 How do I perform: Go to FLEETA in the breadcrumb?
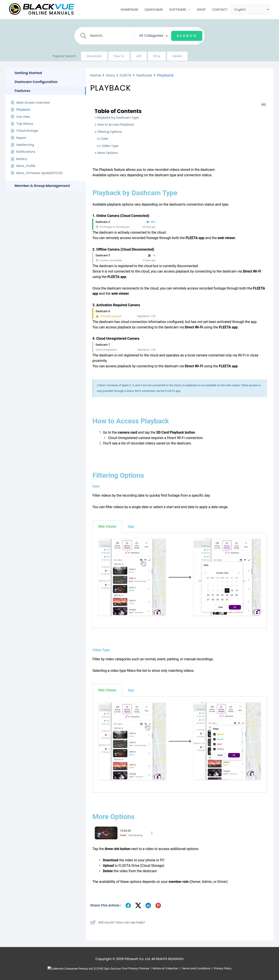[x=125, y=75]
